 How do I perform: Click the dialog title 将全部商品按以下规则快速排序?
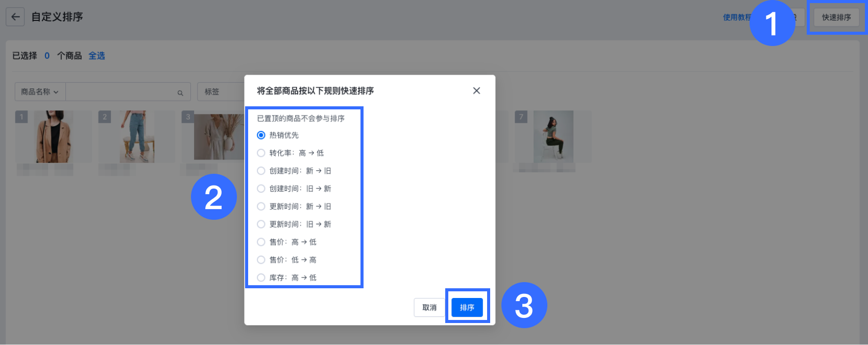point(315,90)
